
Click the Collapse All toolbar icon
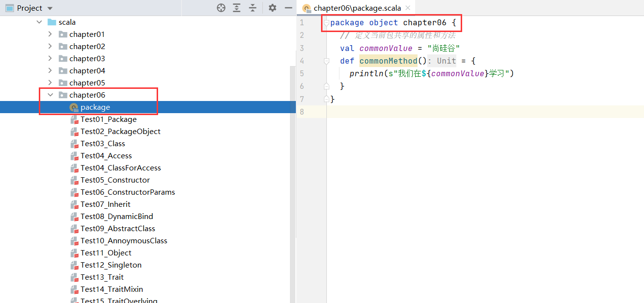(x=253, y=8)
